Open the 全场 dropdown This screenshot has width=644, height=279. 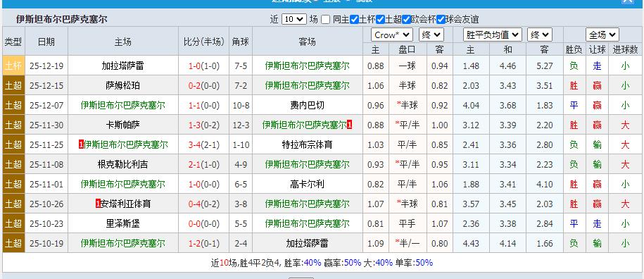coord(602,35)
